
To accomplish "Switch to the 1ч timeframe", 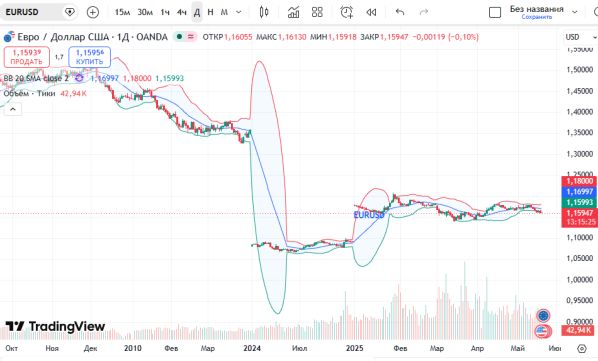I will click(165, 12).
